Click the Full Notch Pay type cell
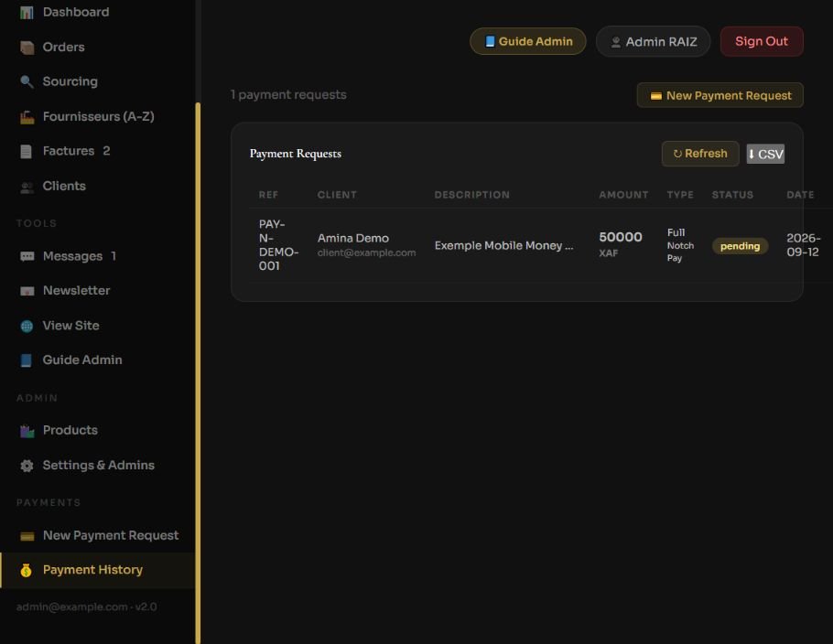Viewport: 833px width, 644px height. coord(680,245)
